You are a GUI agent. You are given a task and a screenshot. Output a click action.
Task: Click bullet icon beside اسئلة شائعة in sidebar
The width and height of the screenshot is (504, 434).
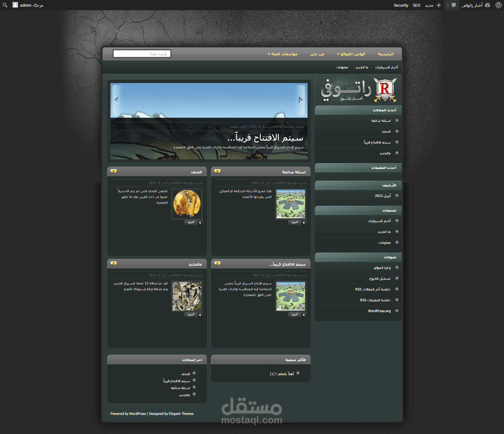coord(397,120)
